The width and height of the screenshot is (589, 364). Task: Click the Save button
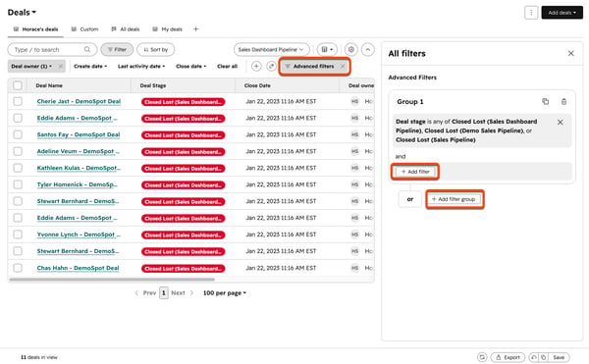[x=559, y=357]
